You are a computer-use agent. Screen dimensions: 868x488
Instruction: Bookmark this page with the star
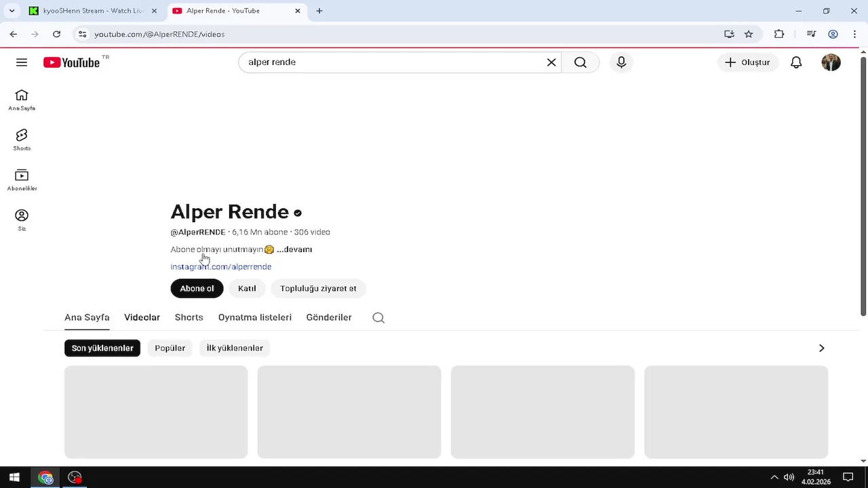pos(749,34)
